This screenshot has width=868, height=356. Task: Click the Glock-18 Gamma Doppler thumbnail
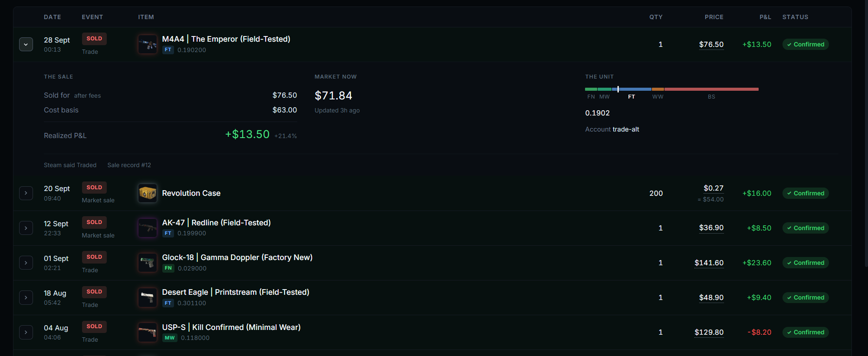148,263
